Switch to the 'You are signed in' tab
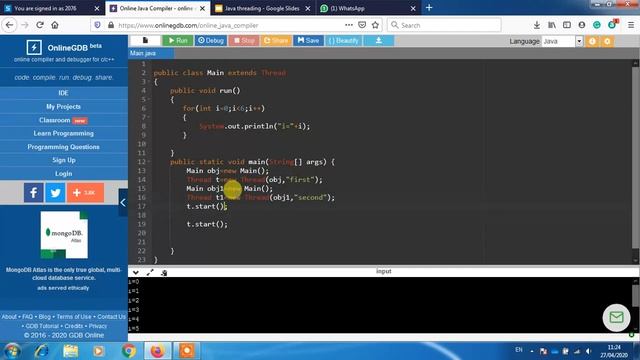 [51, 8]
